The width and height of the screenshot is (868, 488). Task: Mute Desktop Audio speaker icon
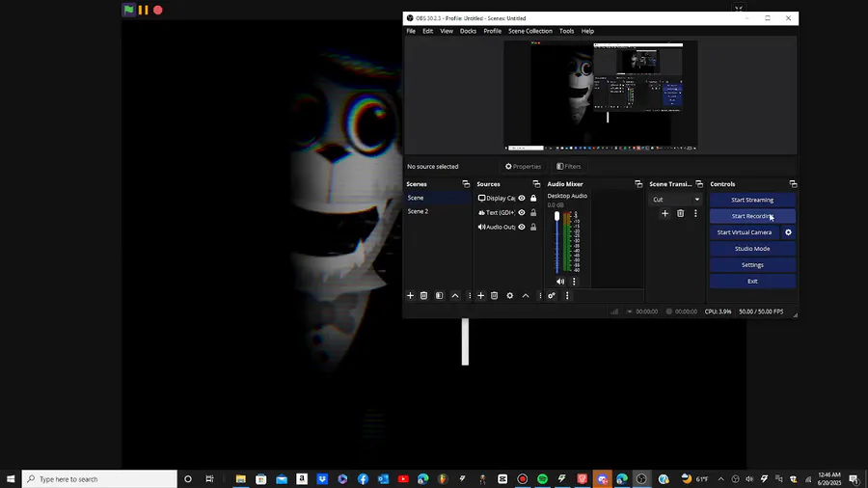560,281
